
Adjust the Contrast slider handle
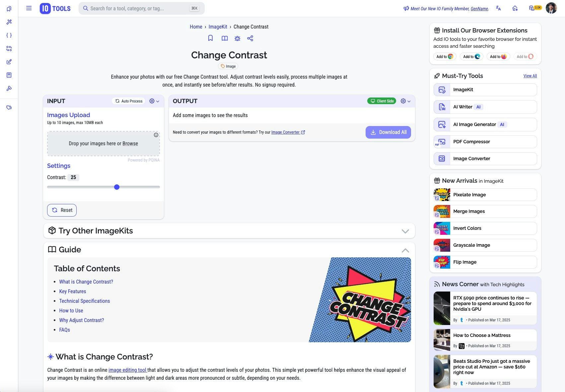(117, 187)
